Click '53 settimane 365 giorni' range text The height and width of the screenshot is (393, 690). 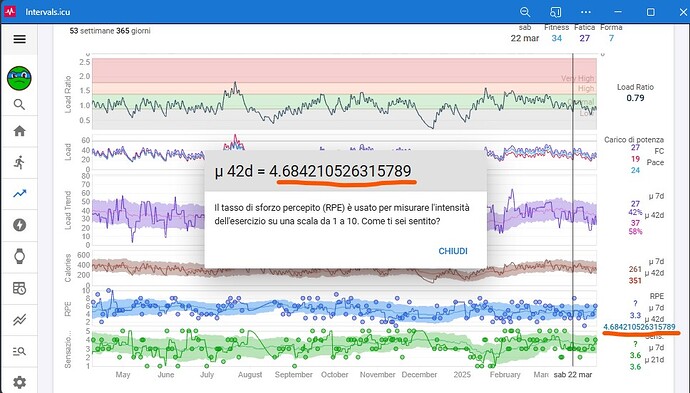(110, 31)
